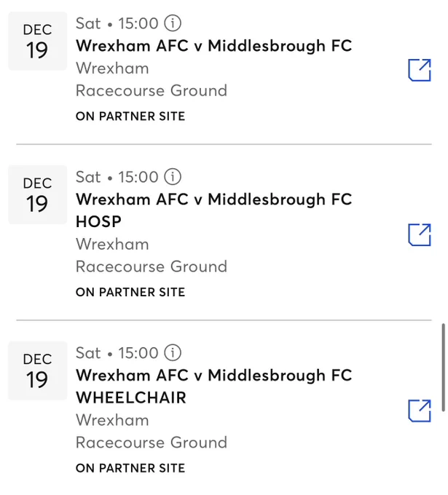Open info icon beside the HOSP listing time
The image size is (448, 495).
click(173, 176)
